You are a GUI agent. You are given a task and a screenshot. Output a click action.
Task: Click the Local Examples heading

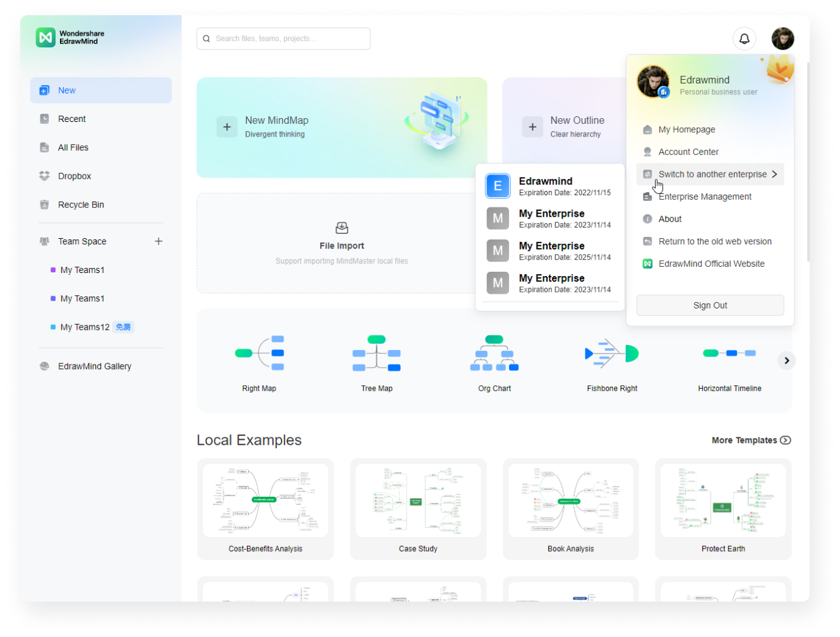click(249, 440)
